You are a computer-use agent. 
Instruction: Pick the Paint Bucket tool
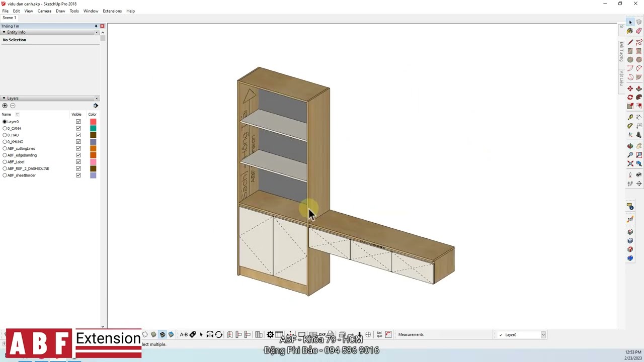click(x=630, y=31)
